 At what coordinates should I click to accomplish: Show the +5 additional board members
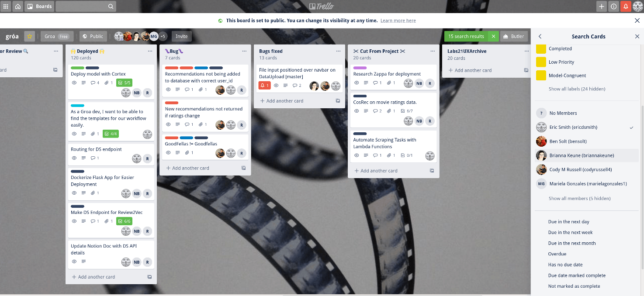click(x=163, y=37)
